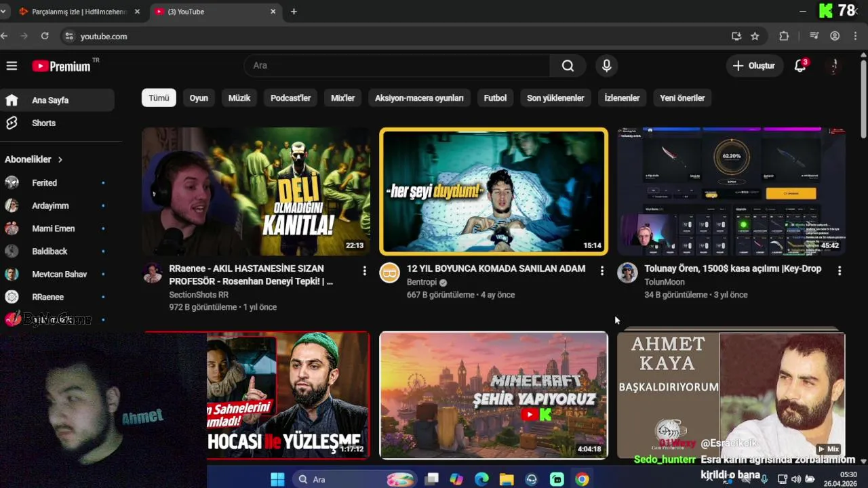This screenshot has height=488, width=868.
Task: Open more options for 12 YIL BOYUNCA video
Action: point(601,271)
